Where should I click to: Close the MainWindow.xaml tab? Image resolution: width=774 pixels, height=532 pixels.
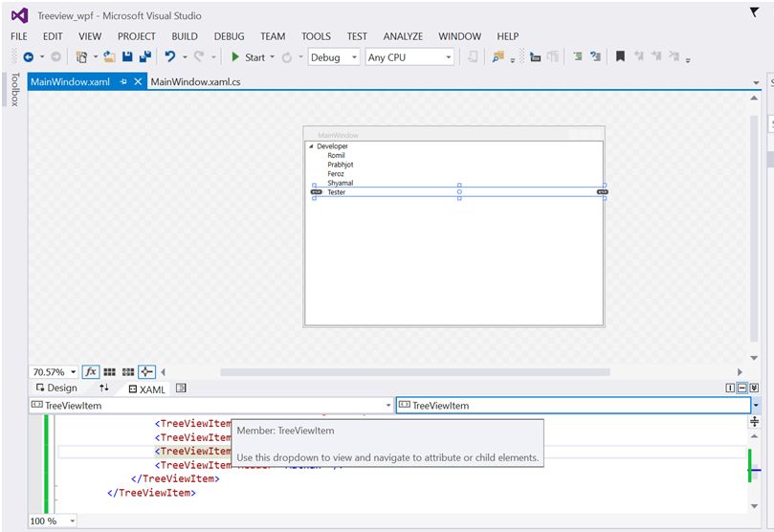[x=139, y=82]
